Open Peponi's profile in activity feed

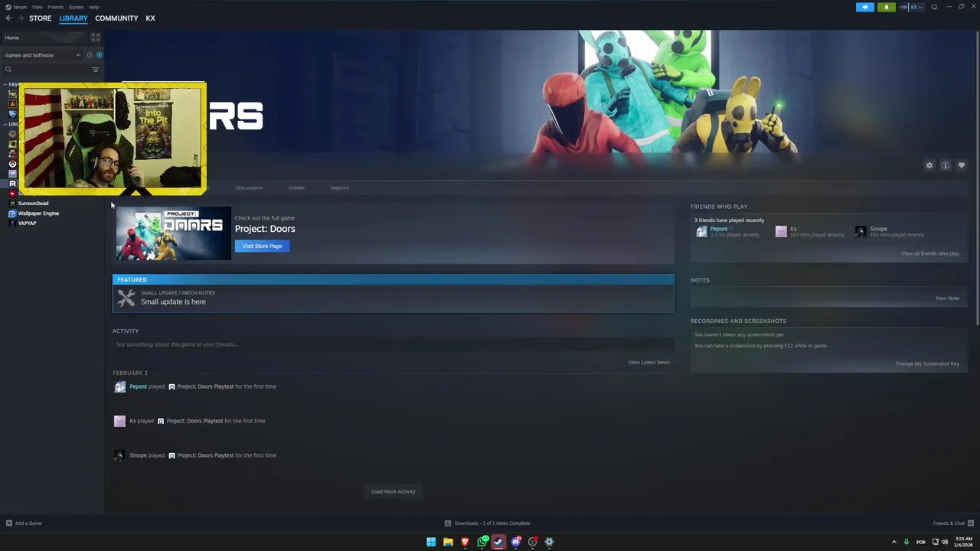[x=138, y=386]
